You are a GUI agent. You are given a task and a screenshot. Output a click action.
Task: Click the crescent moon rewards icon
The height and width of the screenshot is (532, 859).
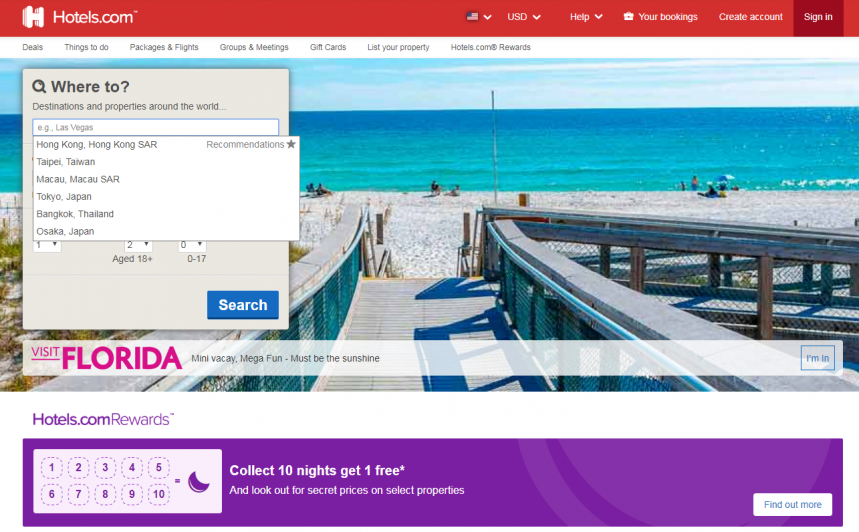(x=198, y=482)
